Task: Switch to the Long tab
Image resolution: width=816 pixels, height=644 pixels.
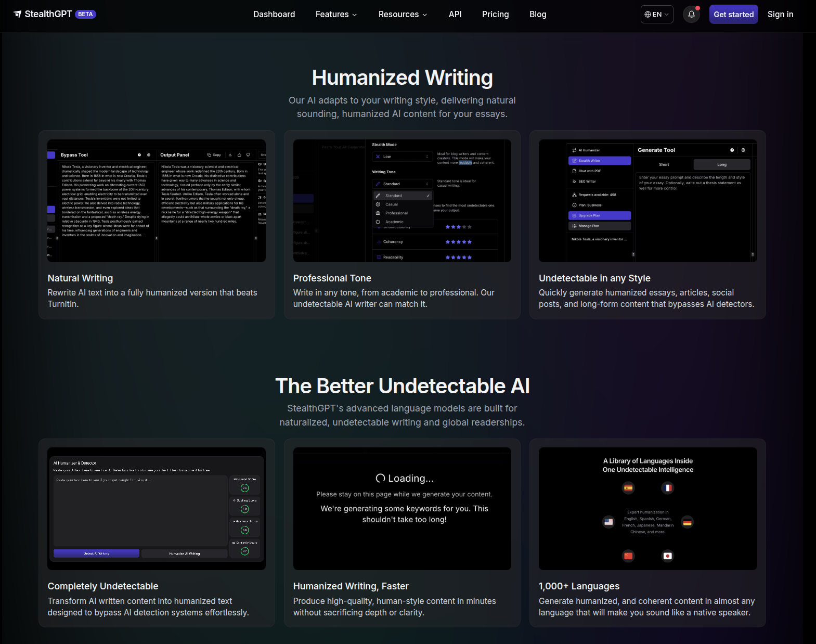Action: point(722,165)
